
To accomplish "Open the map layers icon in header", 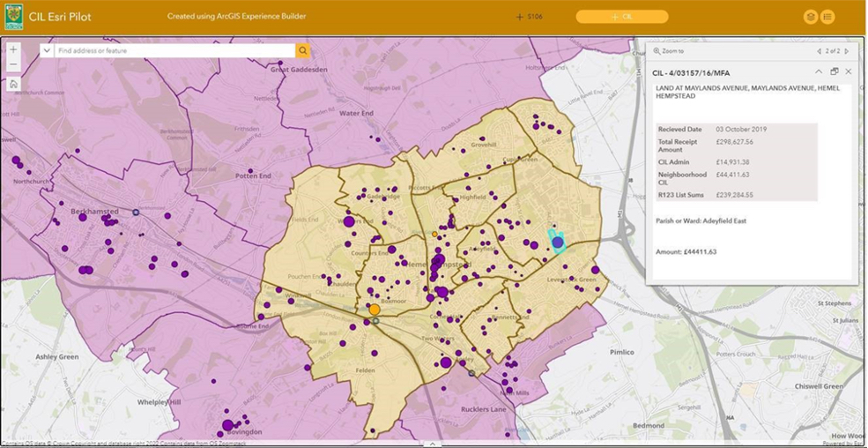I will coord(810,17).
